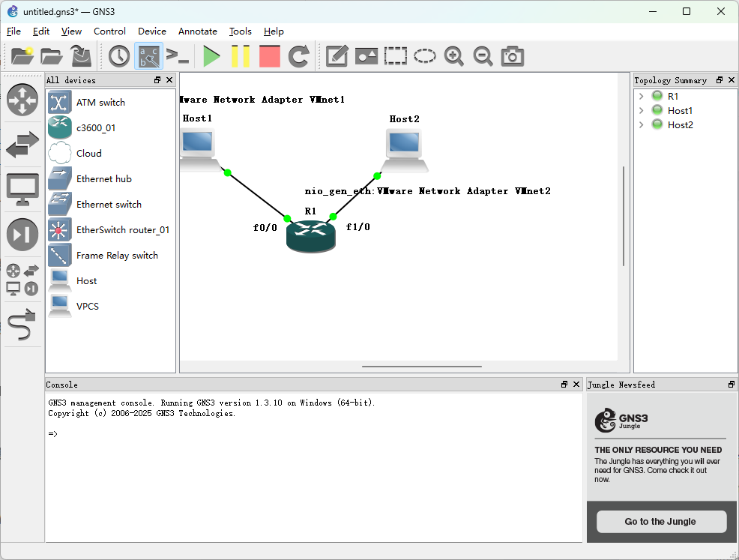Click the Open project folder icon
Viewport: 739px width, 560px height.
point(52,56)
